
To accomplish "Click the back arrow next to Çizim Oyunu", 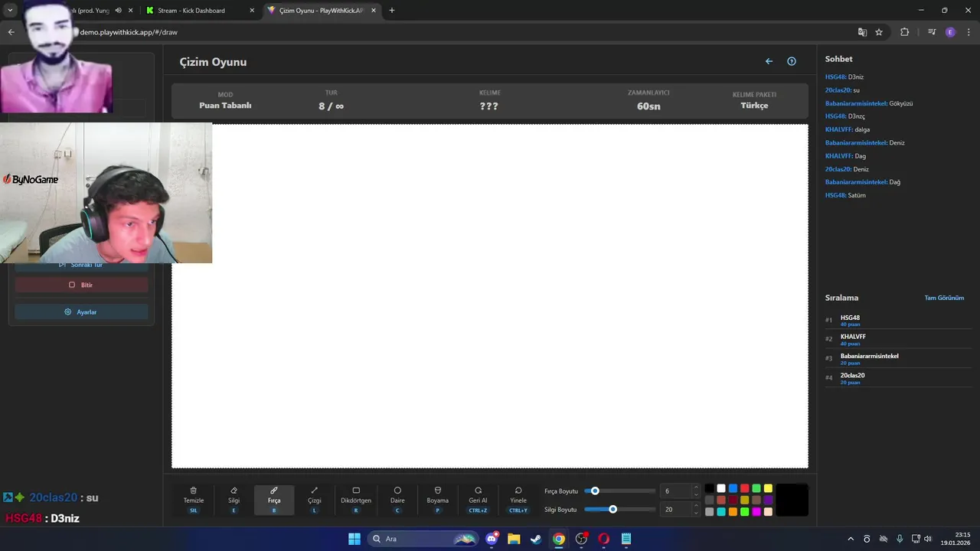I will click(769, 61).
